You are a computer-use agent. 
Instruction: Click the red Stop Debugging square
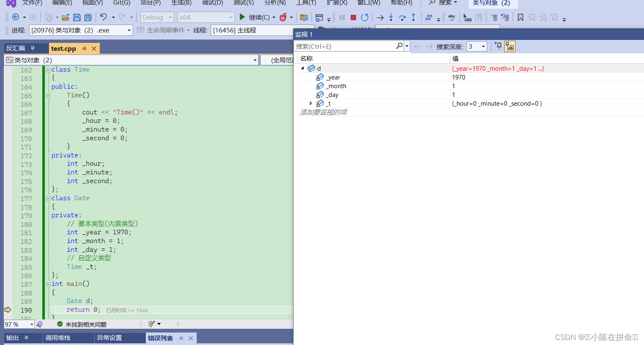click(x=353, y=17)
